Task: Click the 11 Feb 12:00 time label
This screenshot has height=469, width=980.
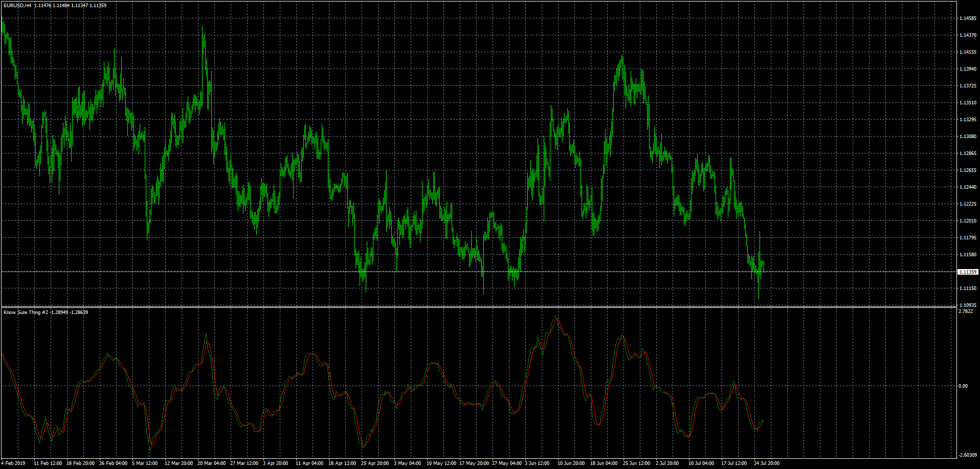Action: (48, 463)
